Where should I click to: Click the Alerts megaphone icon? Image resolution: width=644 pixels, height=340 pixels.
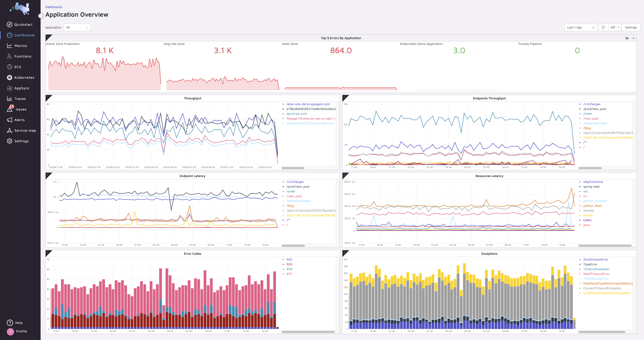[10, 120]
